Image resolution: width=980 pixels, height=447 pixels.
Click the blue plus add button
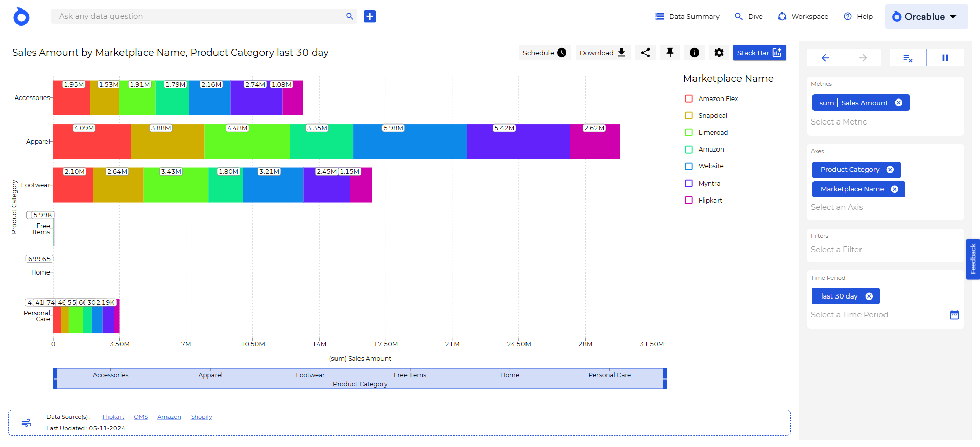click(370, 16)
